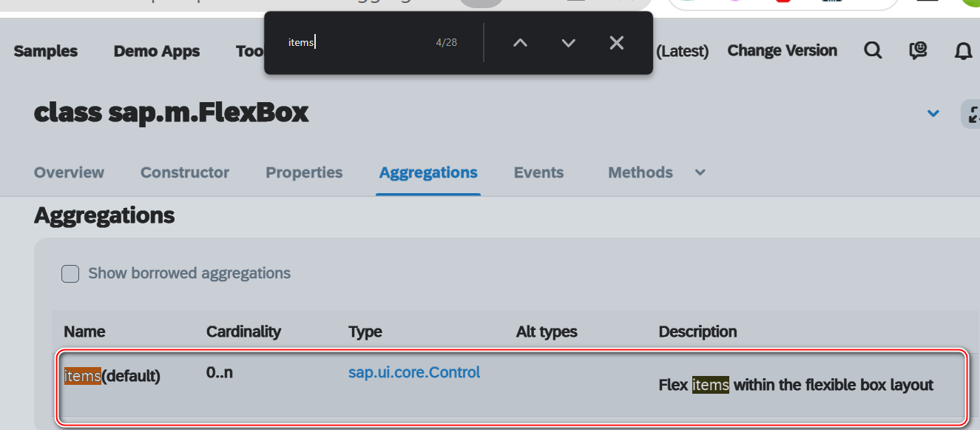Viewport: 980px width, 430px height.
Task: Open the Constructor tab
Action: [x=185, y=172]
